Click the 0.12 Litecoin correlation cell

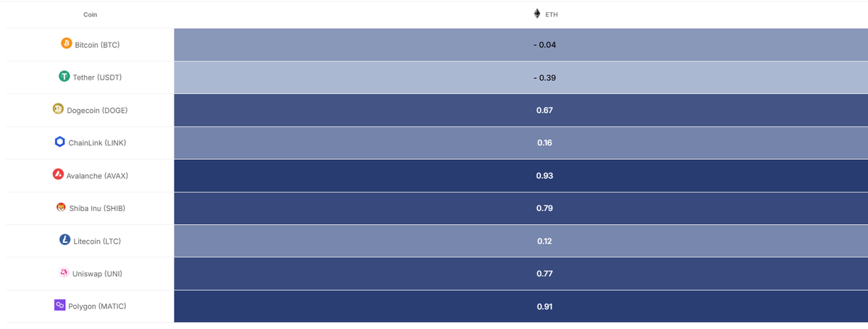click(544, 241)
